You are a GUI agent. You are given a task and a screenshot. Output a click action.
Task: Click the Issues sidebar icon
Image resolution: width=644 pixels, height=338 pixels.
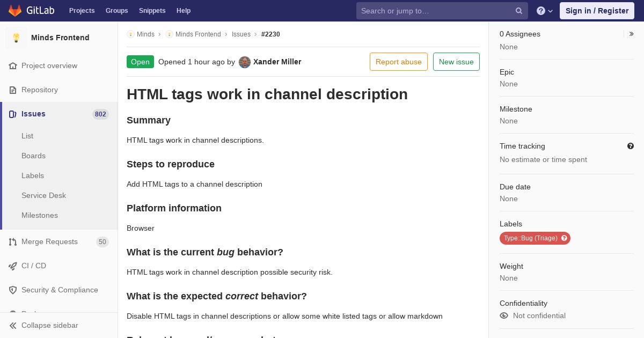tap(13, 114)
